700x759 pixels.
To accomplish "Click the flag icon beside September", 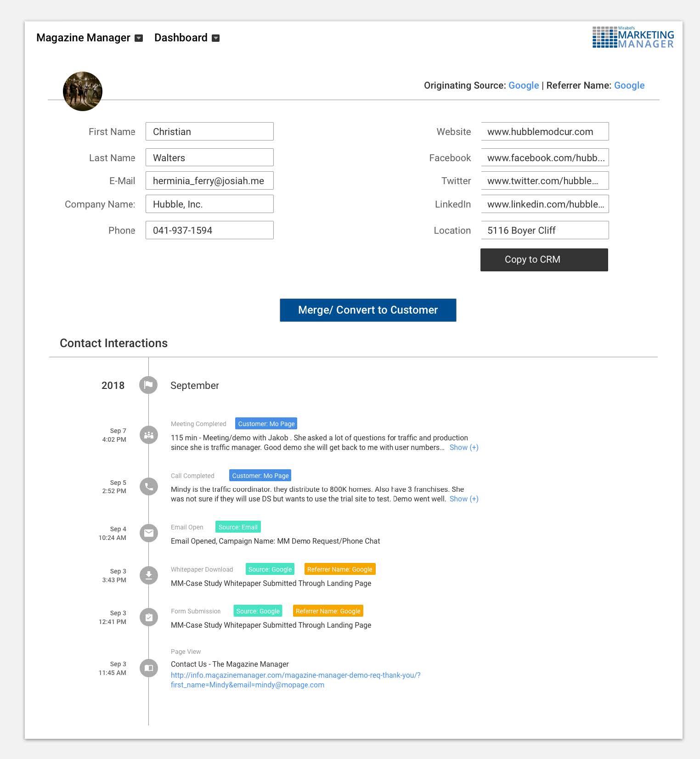I will tap(148, 385).
